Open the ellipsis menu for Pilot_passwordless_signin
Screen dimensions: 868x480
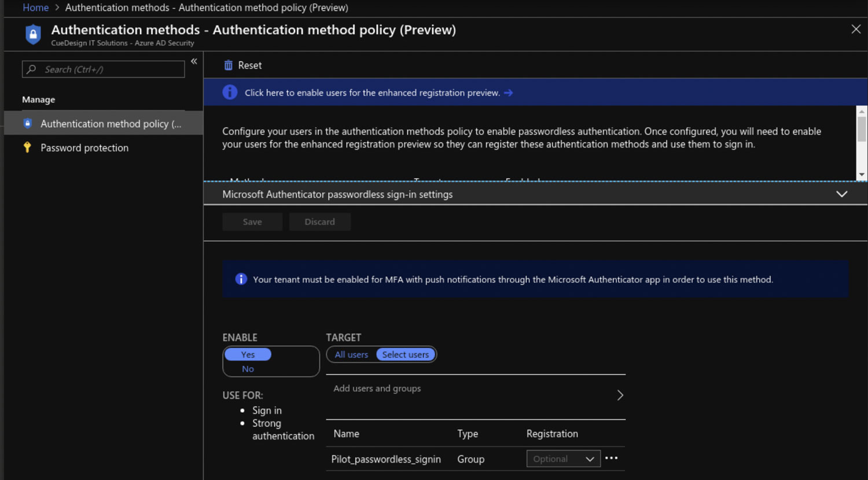612,458
